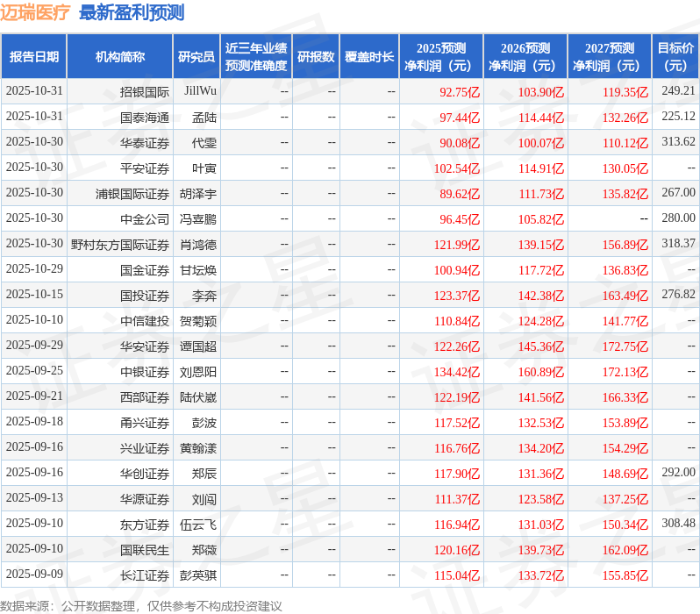Click analyst name 叶寅
Screen dimensions: 700x614
pyautogui.click(x=204, y=168)
